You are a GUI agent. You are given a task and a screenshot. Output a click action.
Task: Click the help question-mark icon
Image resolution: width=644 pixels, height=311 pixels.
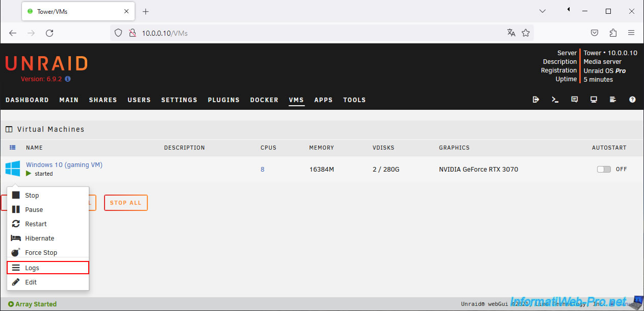pos(633,100)
